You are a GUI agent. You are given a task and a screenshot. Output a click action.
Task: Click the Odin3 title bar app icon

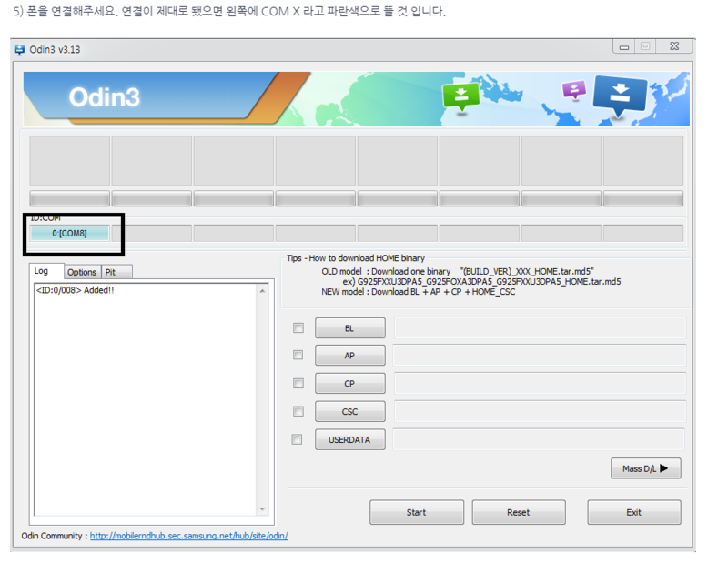[19, 50]
